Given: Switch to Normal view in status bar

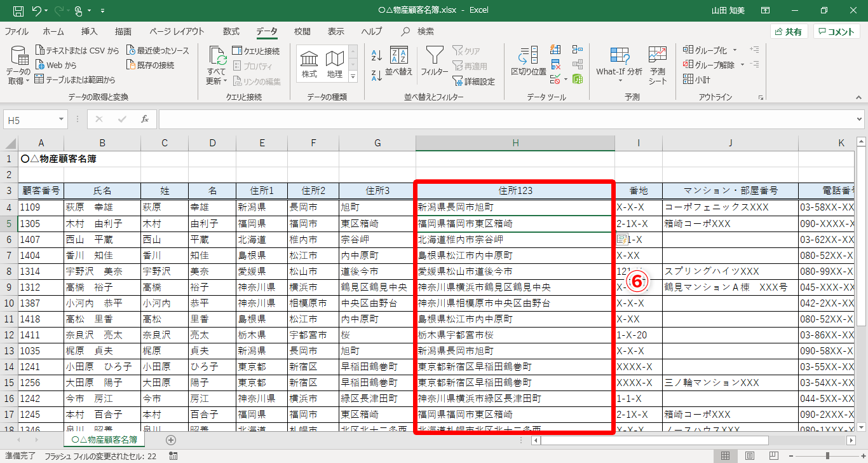Looking at the screenshot, I should (724, 456).
